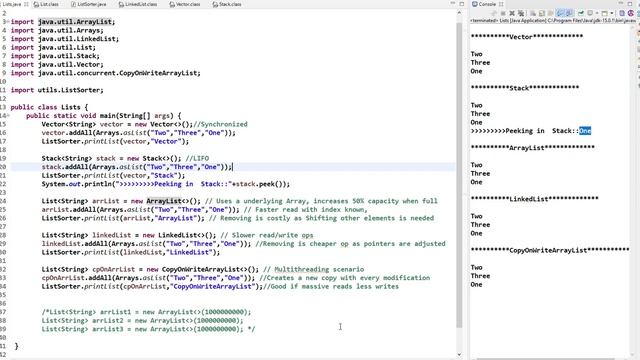Pin the Console view

tap(582, 13)
